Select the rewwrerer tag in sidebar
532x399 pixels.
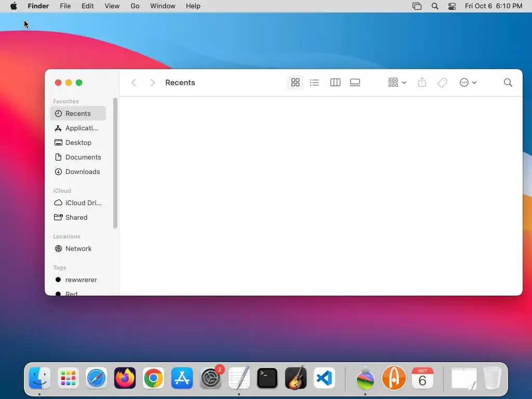click(x=78, y=280)
